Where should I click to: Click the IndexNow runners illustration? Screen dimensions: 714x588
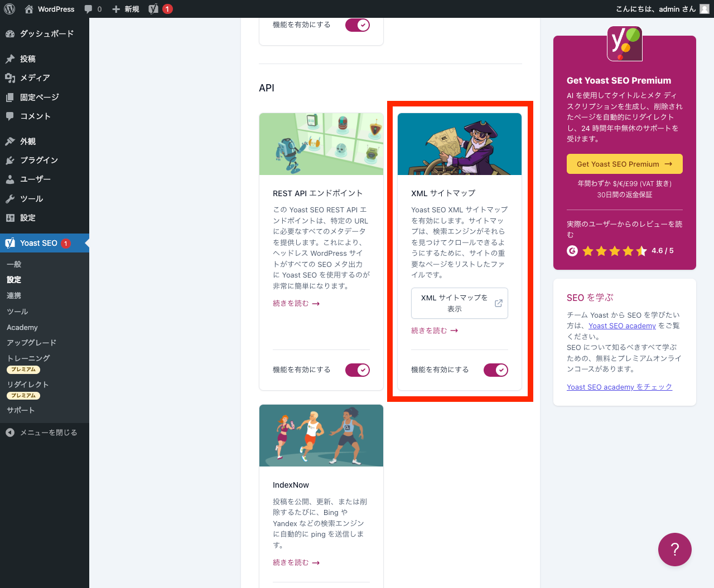pos(321,435)
